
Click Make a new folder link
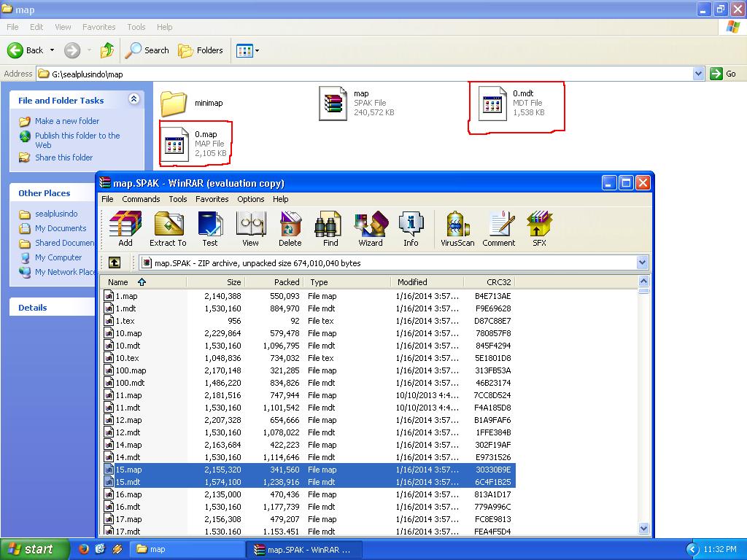point(66,121)
